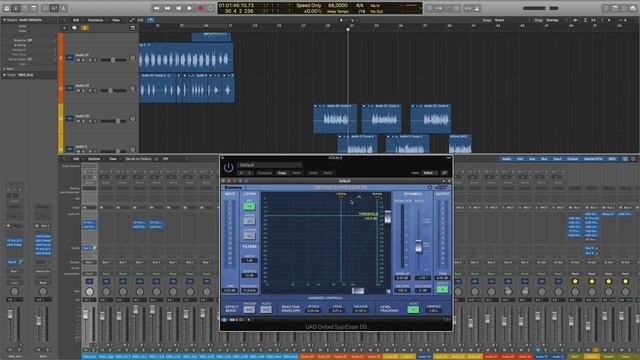This screenshot has height=360, width=640.
Task: Click Paste button in plug-in header
Action: pos(297,173)
